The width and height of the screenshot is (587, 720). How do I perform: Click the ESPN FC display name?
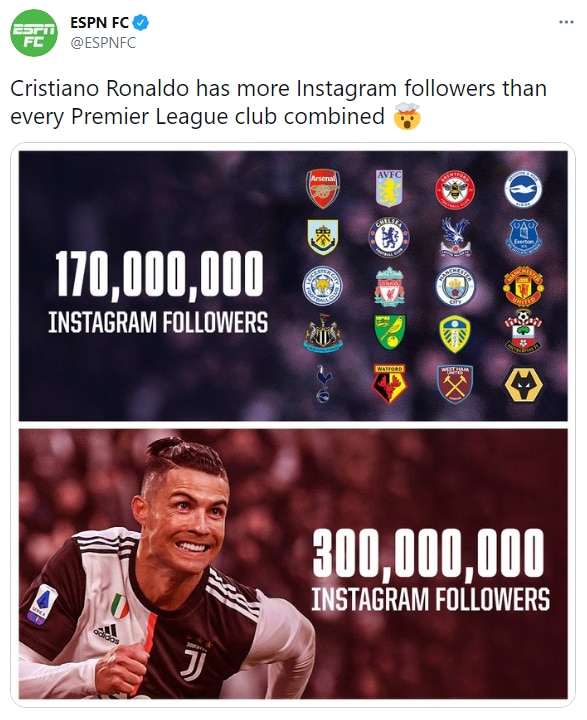(99, 22)
